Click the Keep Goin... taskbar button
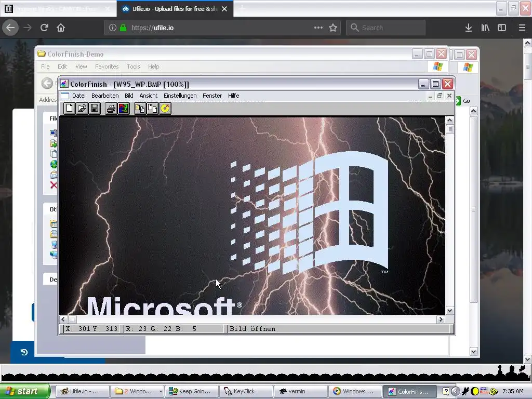The height and width of the screenshot is (399, 532). (191, 391)
